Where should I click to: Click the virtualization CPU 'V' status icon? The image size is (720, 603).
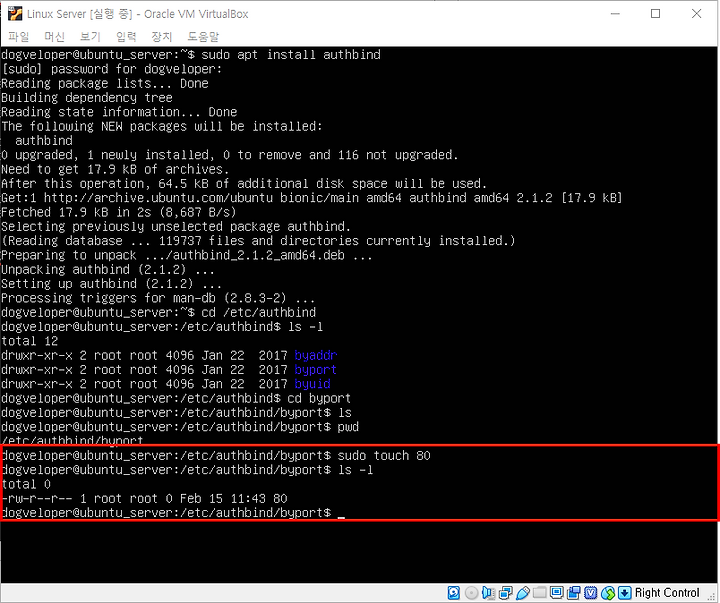[x=591, y=593]
